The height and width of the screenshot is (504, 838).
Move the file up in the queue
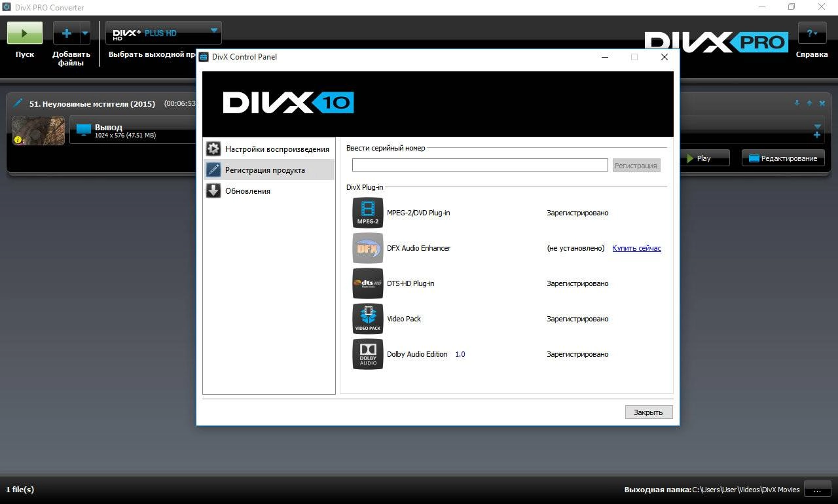[x=809, y=103]
